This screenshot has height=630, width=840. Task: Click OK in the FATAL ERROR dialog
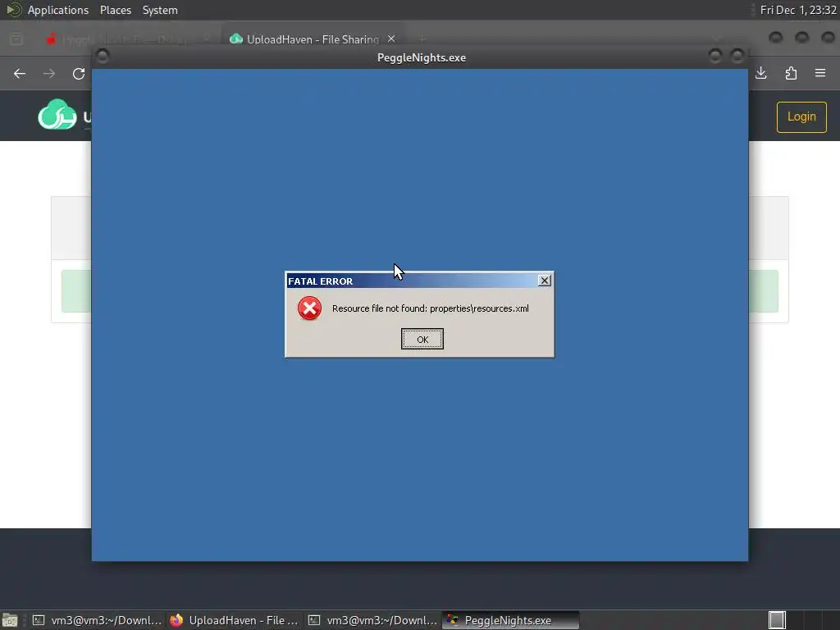tap(422, 339)
